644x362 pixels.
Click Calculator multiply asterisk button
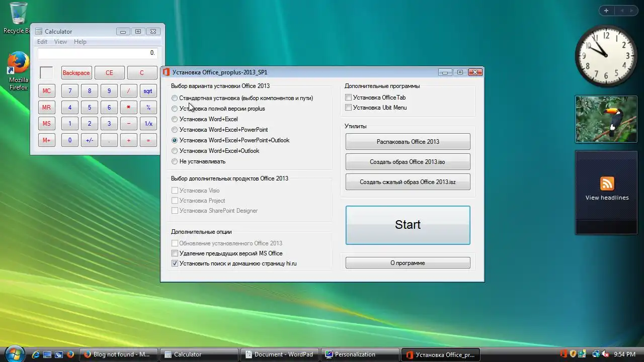[128, 108]
